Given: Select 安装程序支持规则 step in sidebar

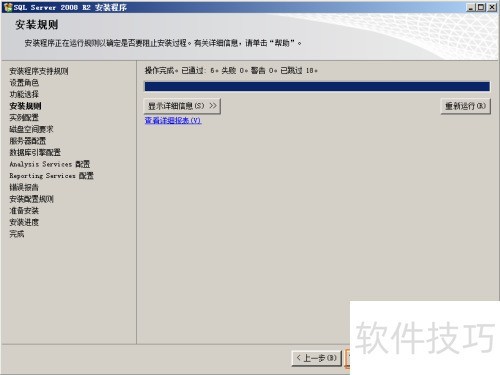Looking at the screenshot, I should (39, 71).
